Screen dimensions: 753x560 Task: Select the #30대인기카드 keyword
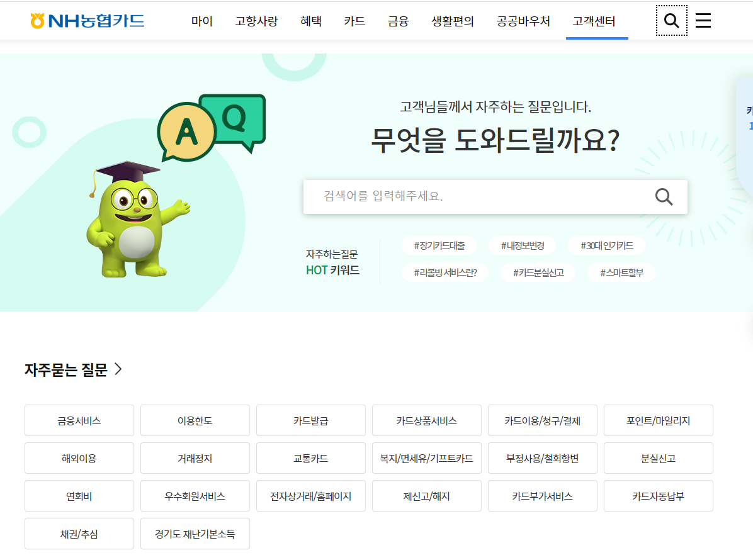(606, 245)
